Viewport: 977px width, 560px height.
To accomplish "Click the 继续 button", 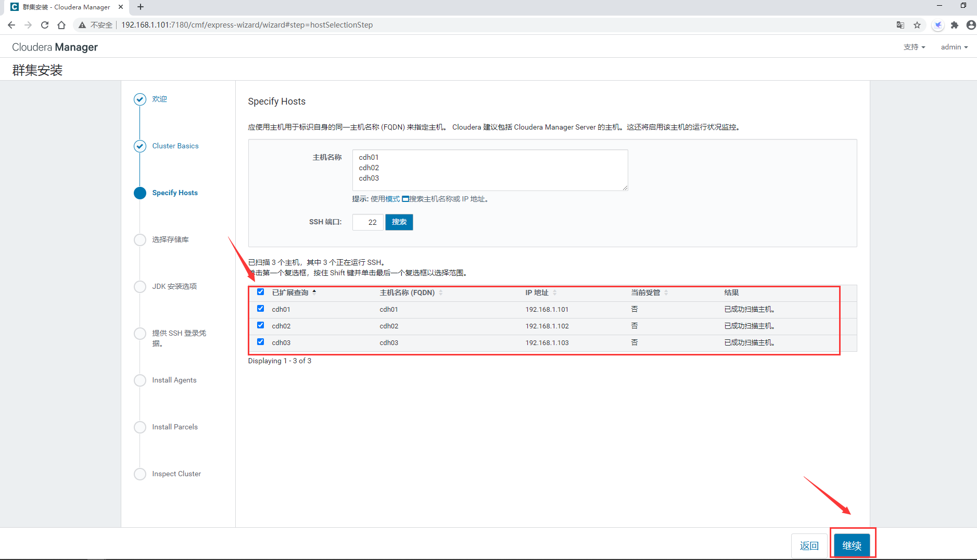I will (x=852, y=545).
